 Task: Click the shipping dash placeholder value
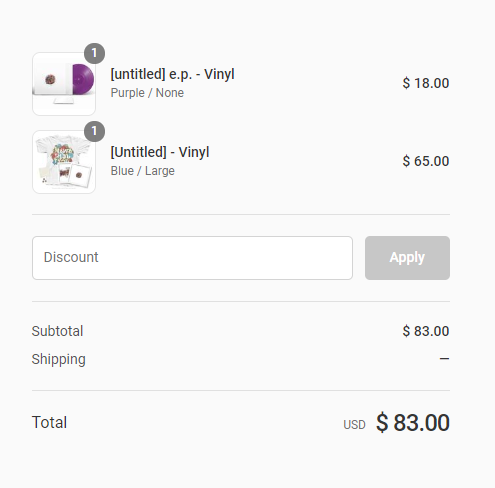point(444,359)
